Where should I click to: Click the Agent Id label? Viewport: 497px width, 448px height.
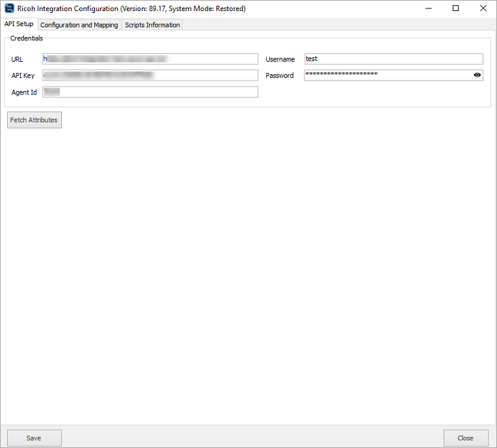[x=24, y=92]
